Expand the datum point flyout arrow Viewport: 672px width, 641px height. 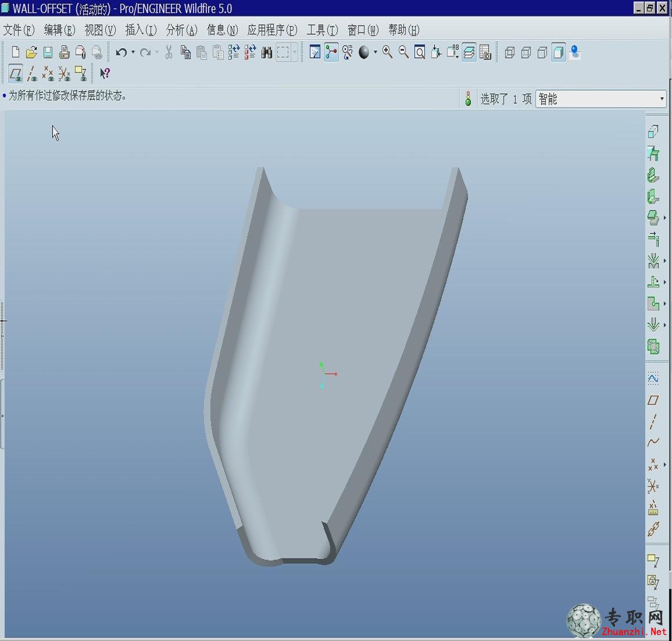click(664, 465)
